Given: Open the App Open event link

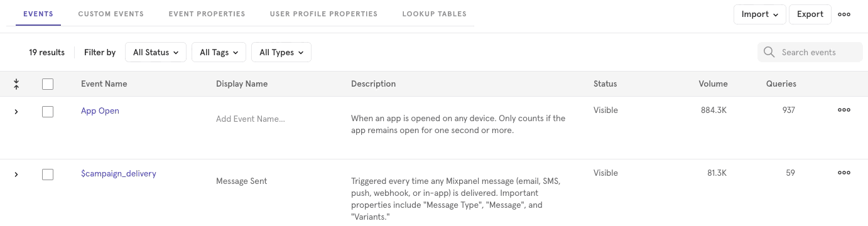Looking at the screenshot, I should [x=100, y=111].
